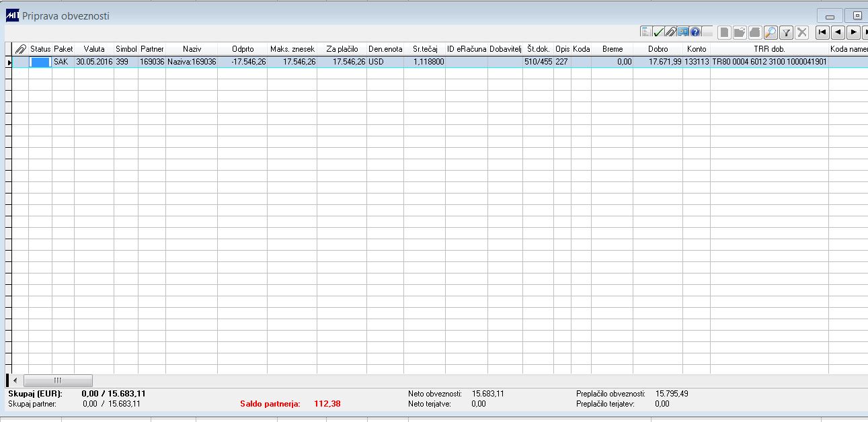This screenshot has height=422, width=868.
Task: Click the X delete icon in toolbar
Action: click(x=801, y=32)
